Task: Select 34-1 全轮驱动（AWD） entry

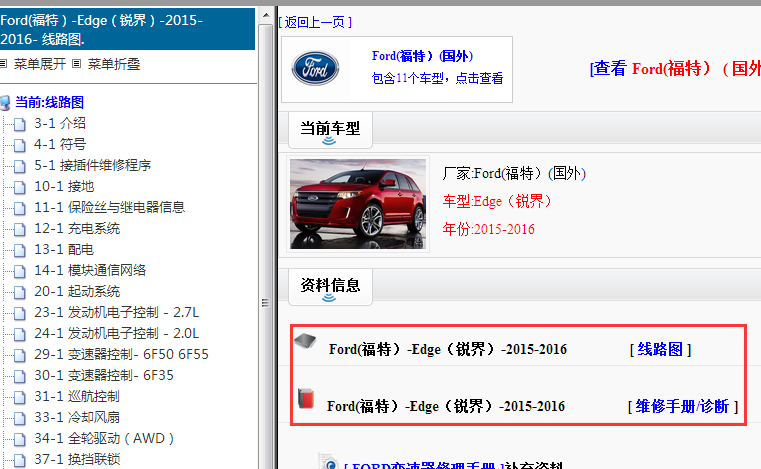Action: click(104, 438)
